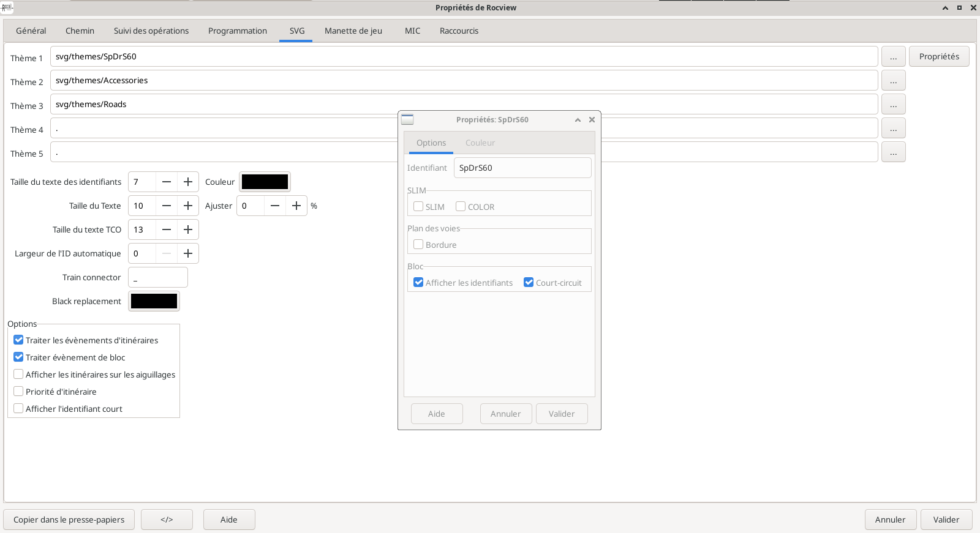Screen dimensions: 980x533
Task: Increase the identifier text size with plus
Action: pos(188,182)
